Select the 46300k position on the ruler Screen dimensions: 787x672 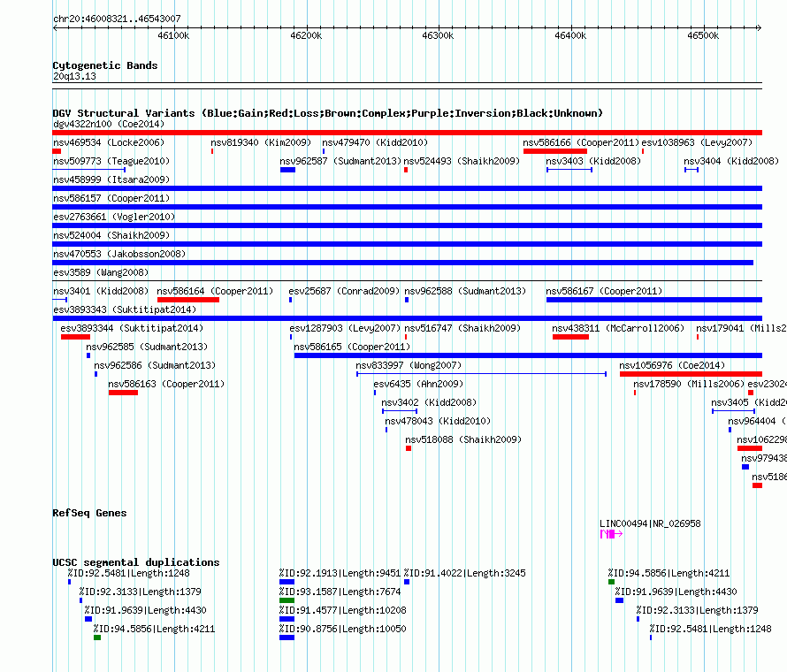coord(439,35)
